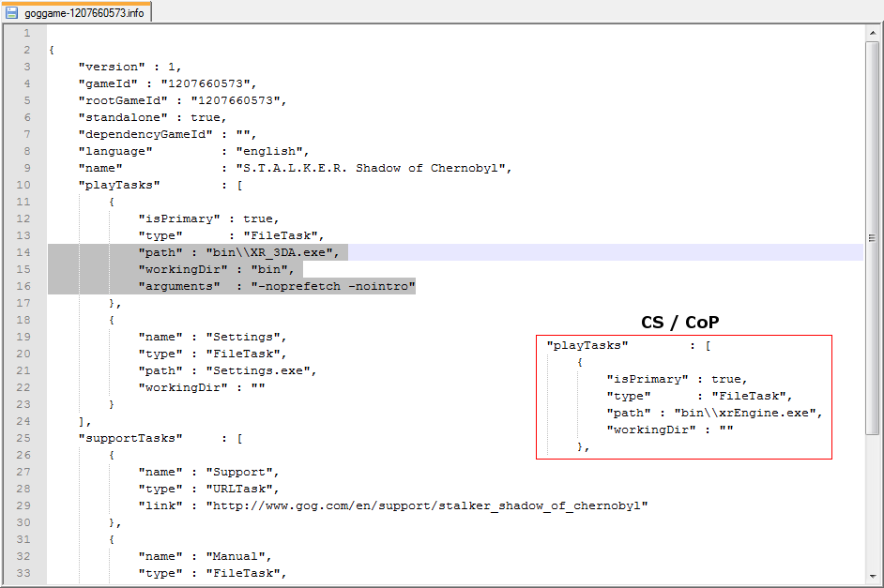Click the "english" language value
884x588 pixels.
[269, 151]
